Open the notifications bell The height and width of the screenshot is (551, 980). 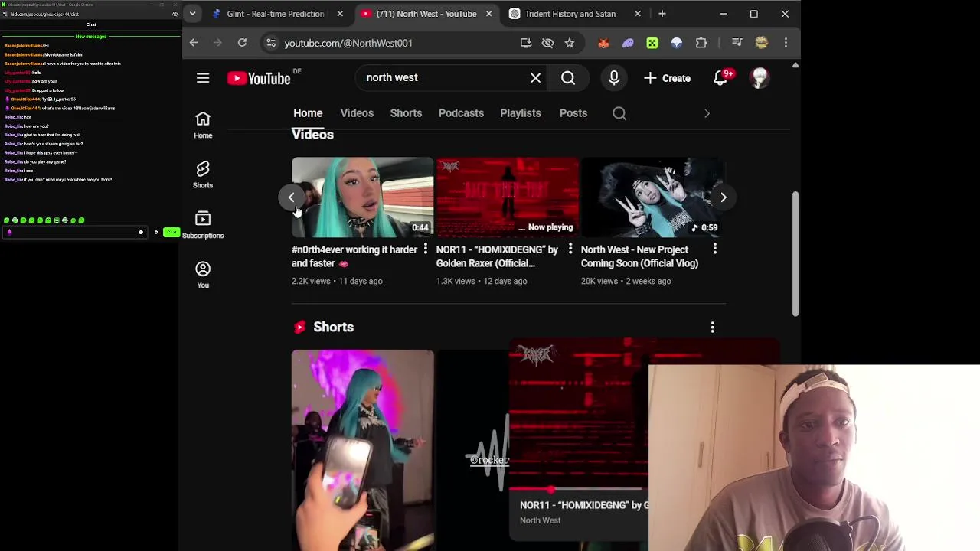tap(720, 78)
